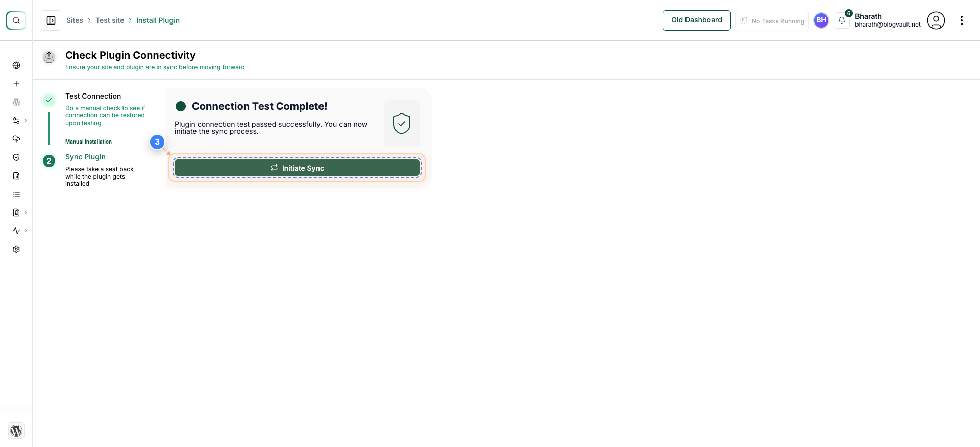Viewport: 980px width, 447px height.
Task: Open the user profile circle icon
Action: pyautogui.click(x=936, y=20)
